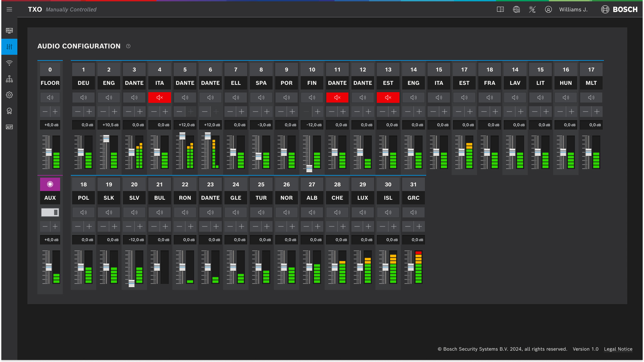Open the user manual icon in top bar
Screen dimensions: 644x362
(500, 9)
